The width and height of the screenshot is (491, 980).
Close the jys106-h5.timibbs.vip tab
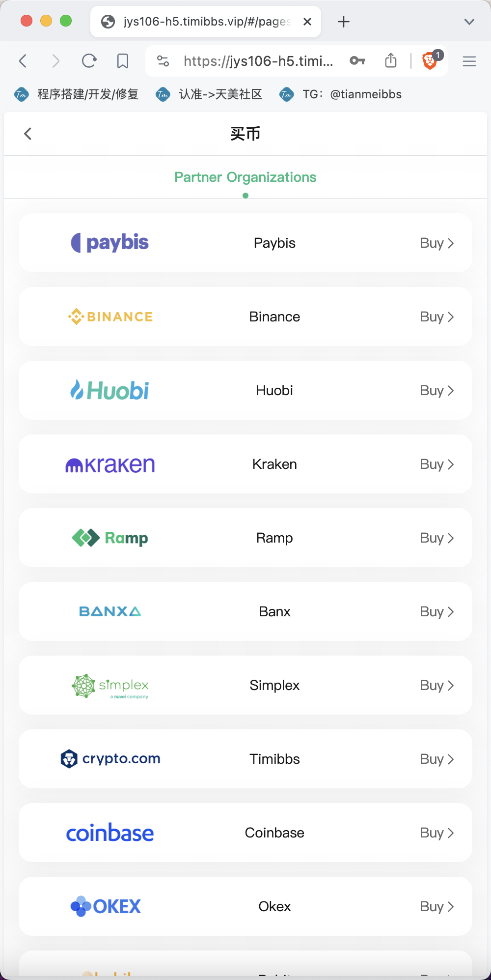tap(307, 22)
